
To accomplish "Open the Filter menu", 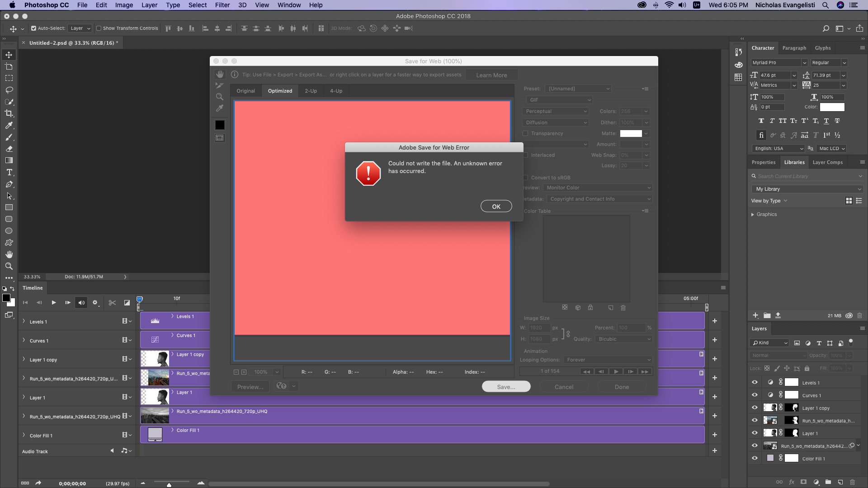I will point(223,5).
